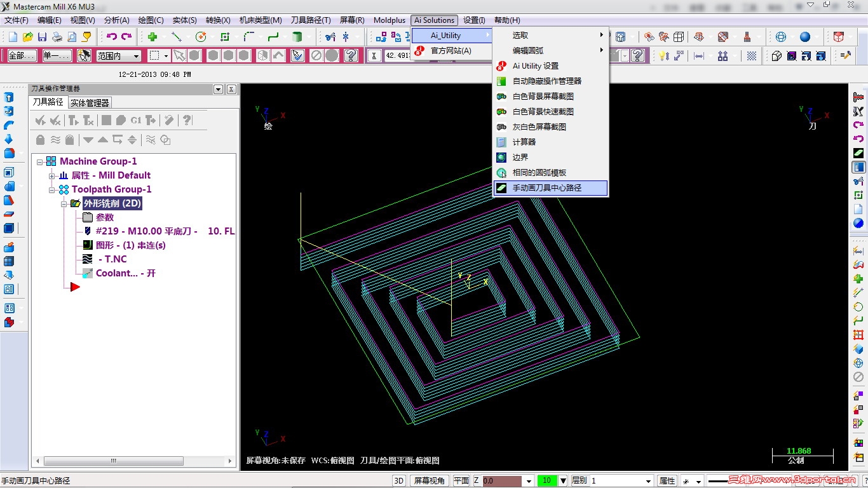
Task: Click the Ai Utility 设置 menu entry
Action: [x=551, y=65]
